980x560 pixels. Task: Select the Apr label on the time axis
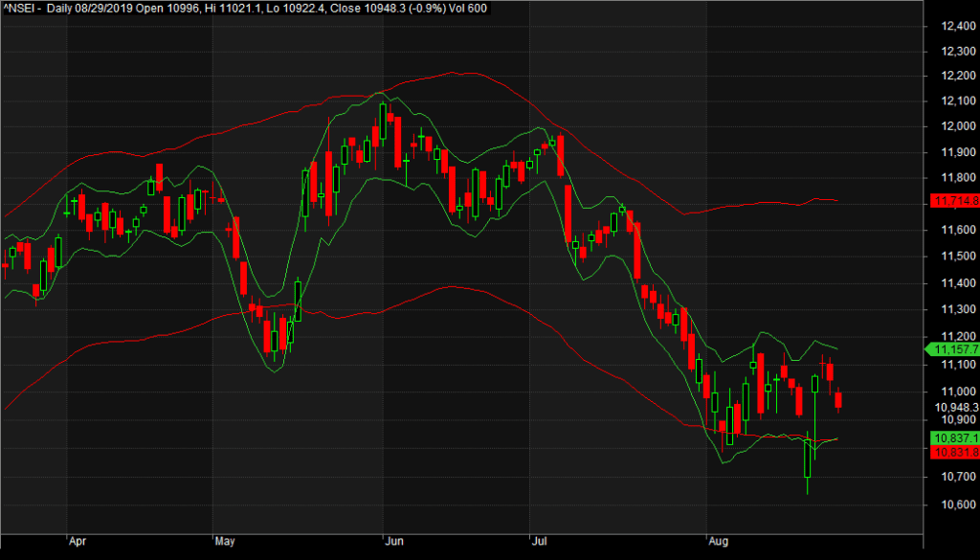(78, 541)
